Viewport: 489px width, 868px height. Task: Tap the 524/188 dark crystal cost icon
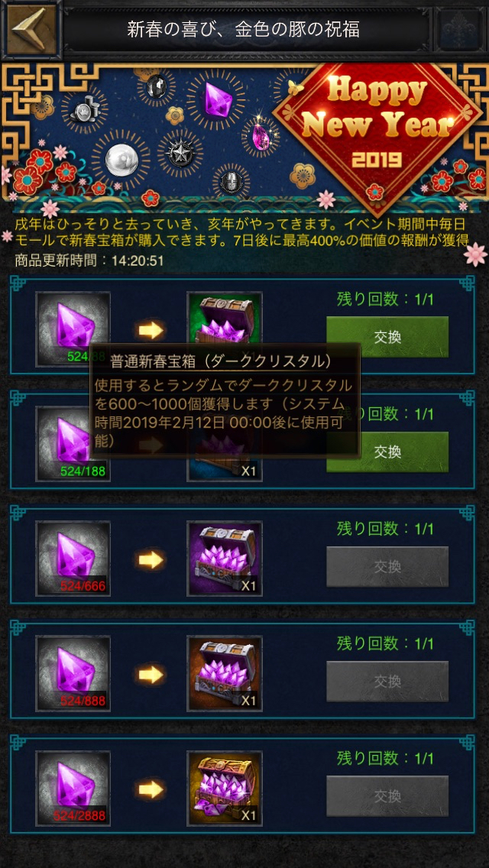click(73, 444)
